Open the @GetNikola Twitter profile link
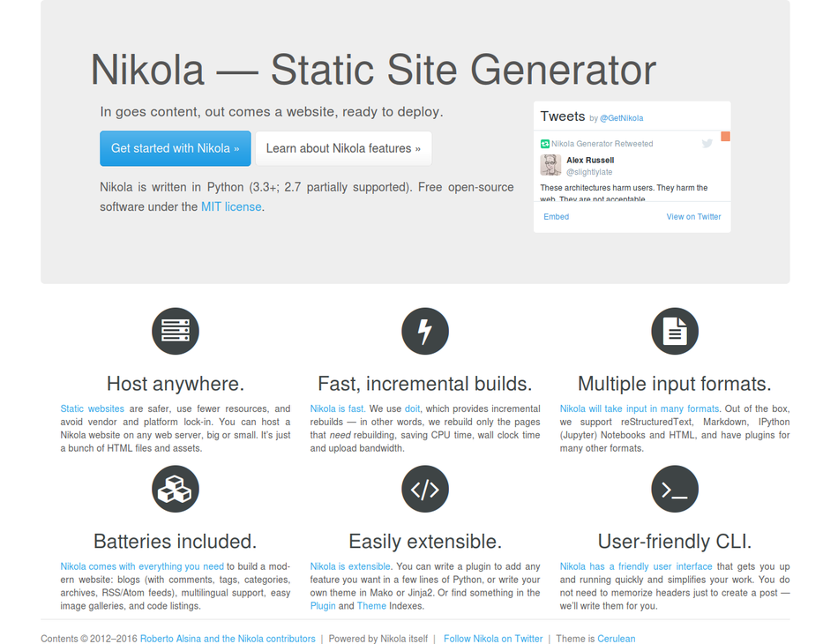838x644 pixels. click(622, 118)
